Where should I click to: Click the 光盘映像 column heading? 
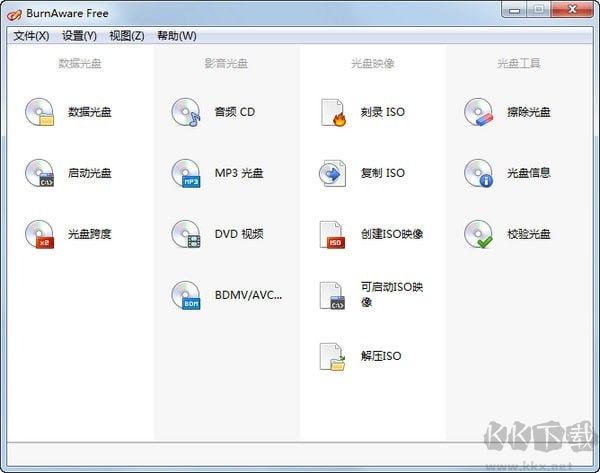coord(373,63)
